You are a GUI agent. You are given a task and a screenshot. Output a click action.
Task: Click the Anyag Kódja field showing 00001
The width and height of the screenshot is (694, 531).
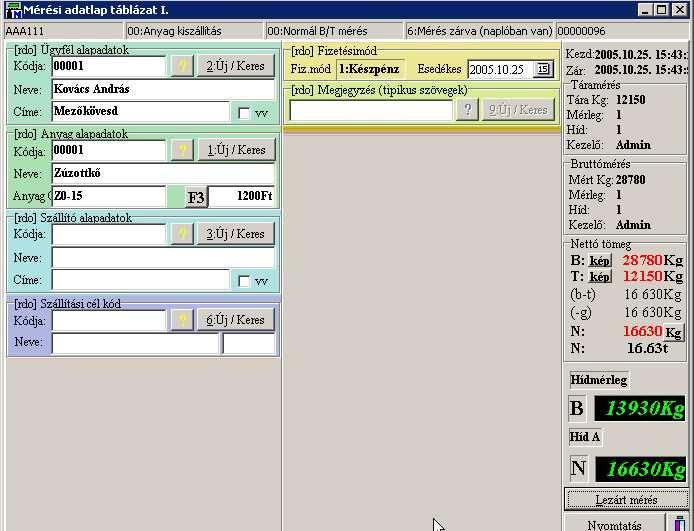(108, 150)
